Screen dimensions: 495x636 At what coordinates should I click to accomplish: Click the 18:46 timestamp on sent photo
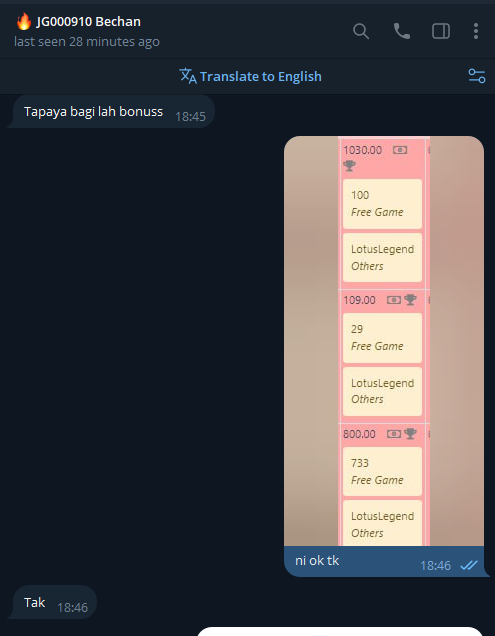435,565
